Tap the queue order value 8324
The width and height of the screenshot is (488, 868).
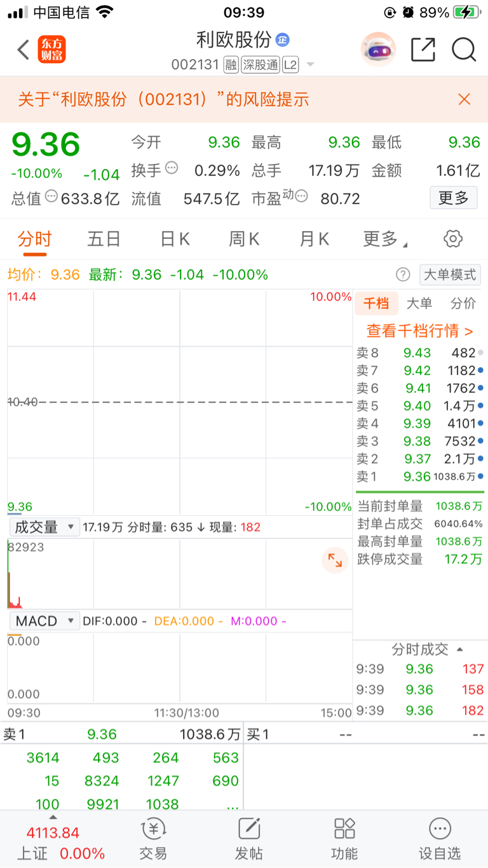[102, 781]
